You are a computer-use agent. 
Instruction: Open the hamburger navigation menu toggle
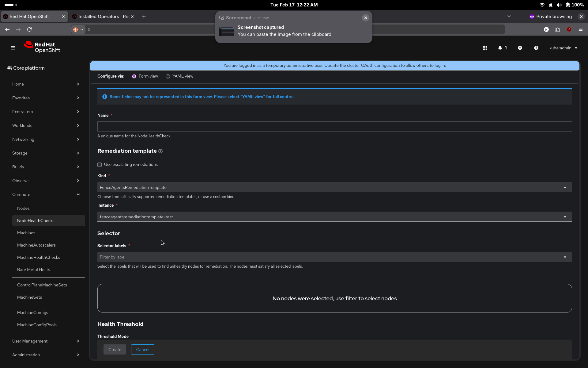click(x=13, y=48)
